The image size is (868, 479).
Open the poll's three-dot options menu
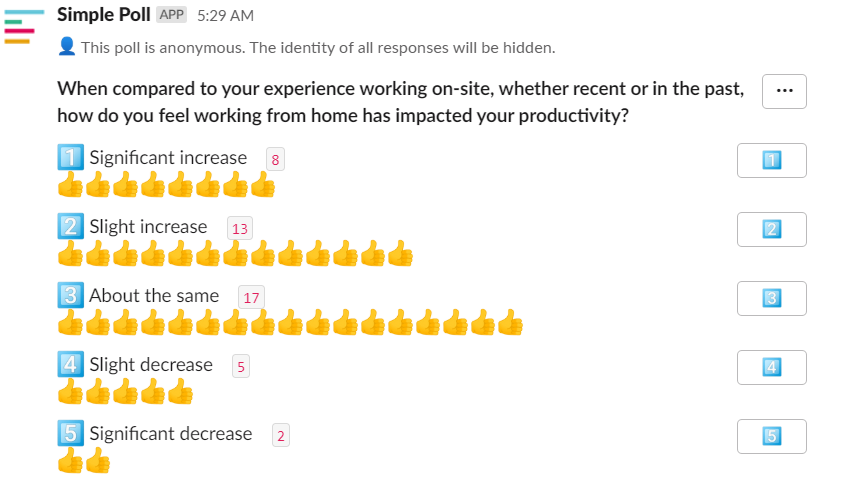(784, 91)
